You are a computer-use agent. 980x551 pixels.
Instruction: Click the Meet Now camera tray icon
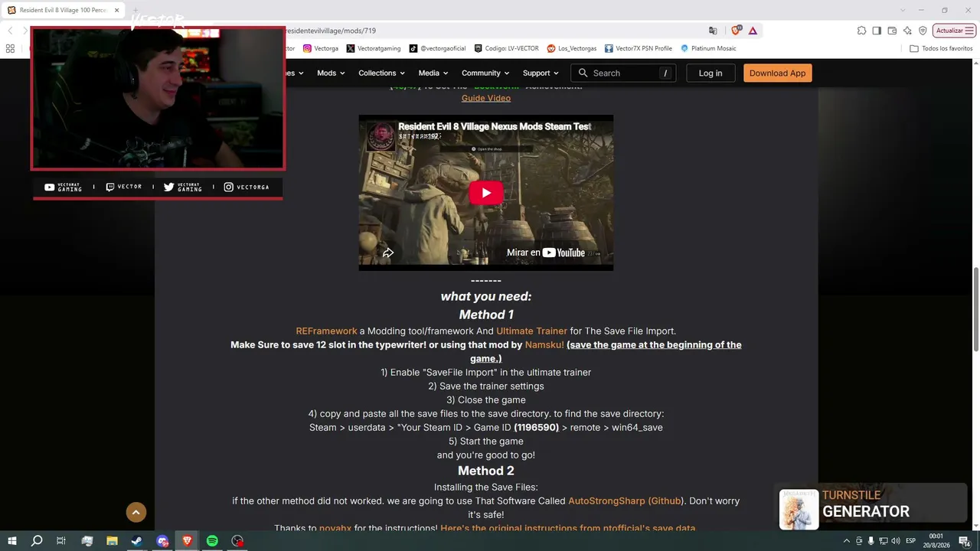pyautogui.click(x=858, y=541)
